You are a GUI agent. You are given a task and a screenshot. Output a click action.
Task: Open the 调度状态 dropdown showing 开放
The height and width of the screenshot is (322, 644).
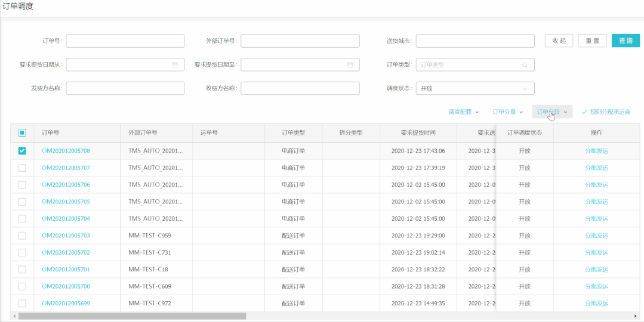(x=474, y=88)
